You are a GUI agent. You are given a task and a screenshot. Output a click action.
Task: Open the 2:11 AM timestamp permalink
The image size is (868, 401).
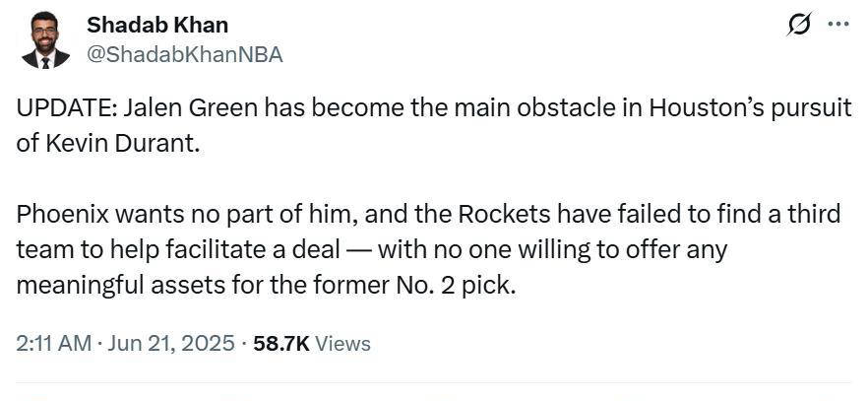pos(54,344)
